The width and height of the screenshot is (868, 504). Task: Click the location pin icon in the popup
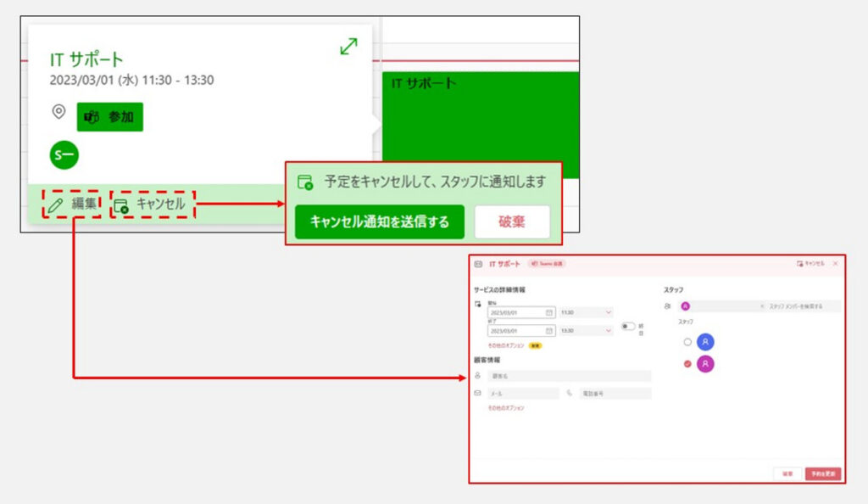58,112
